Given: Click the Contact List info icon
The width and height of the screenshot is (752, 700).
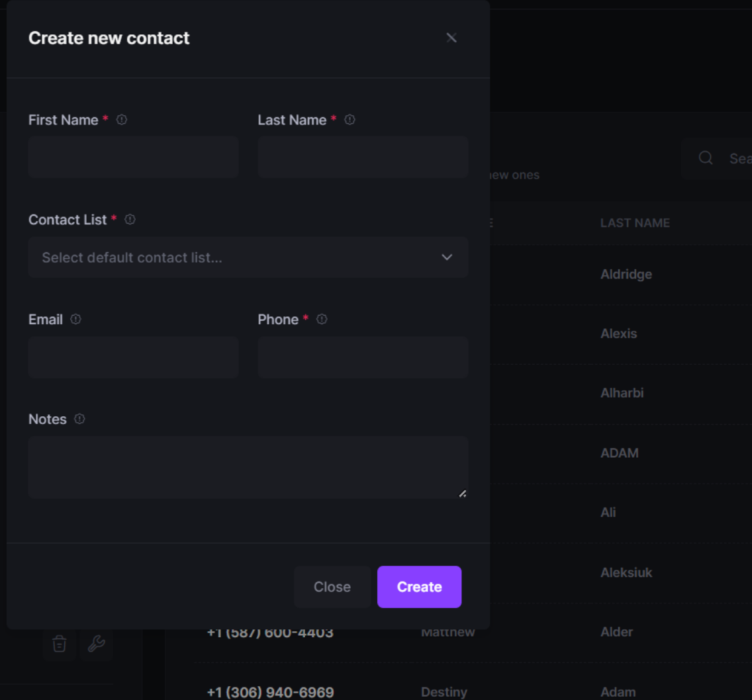Looking at the screenshot, I should click(x=130, y=220).
